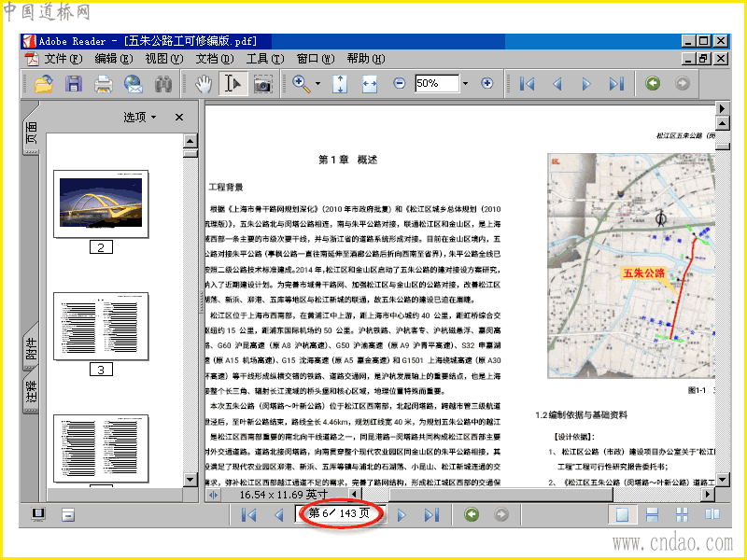Open the 文档(D) menu
Image resolution: width=747 pixels, height=560 pixels.
pyautogui.click(x=215, y=59)
